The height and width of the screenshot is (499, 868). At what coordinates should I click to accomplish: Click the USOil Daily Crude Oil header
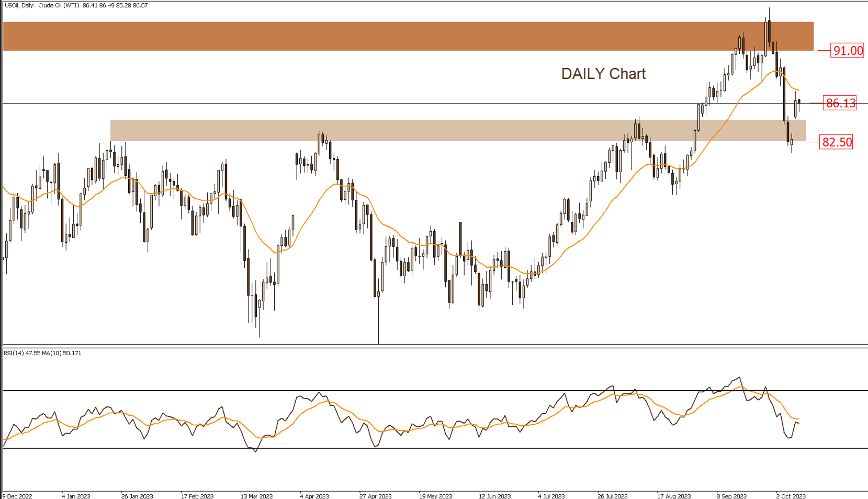coord(76,5)
